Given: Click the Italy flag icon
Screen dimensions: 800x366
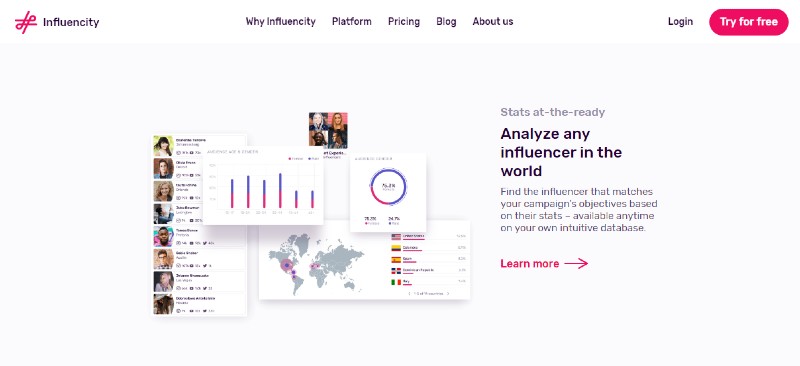Looking at the screenshot, I should (x=396, y=282).
